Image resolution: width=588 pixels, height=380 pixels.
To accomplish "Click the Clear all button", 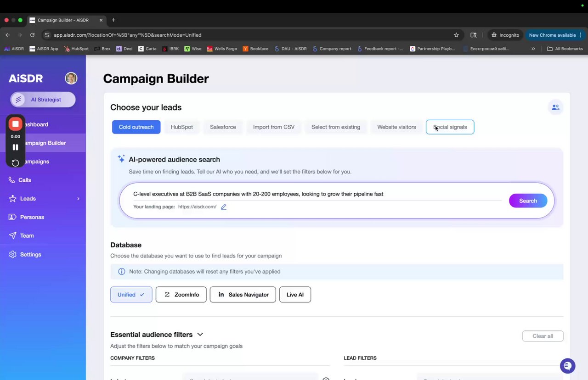I will [543, 336].
